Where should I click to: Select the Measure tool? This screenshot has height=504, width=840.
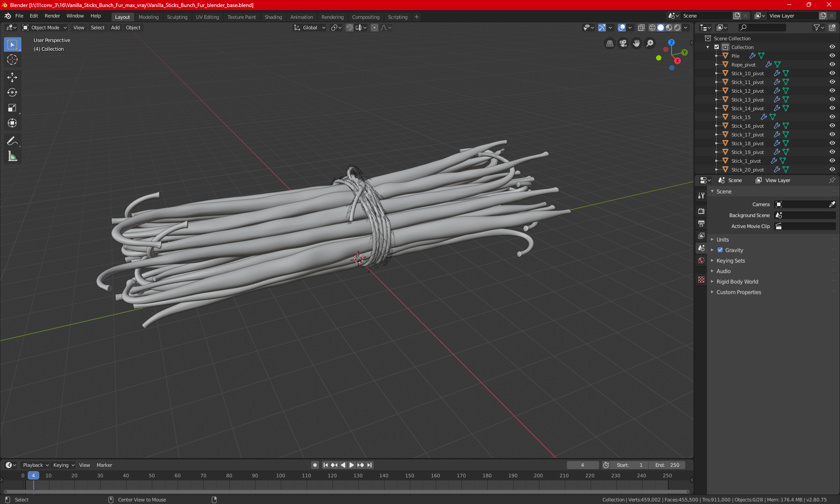pyautogui.click(x=12, y=156)
